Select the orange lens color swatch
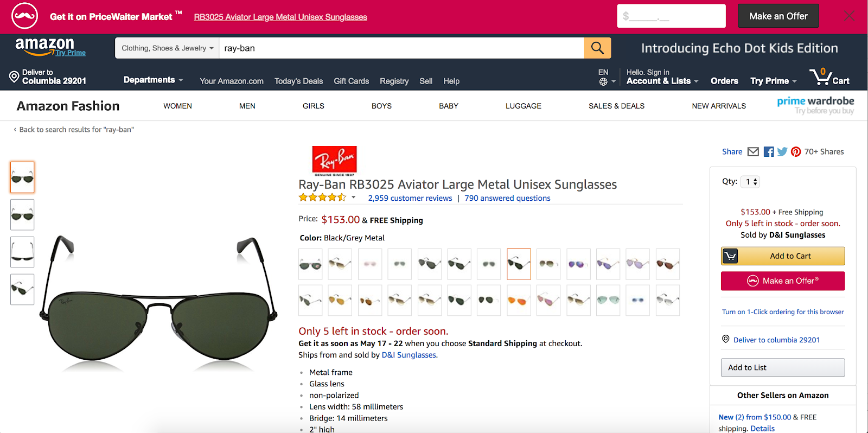Viewport: 868px width, 433px height. [x=519, y=301]
